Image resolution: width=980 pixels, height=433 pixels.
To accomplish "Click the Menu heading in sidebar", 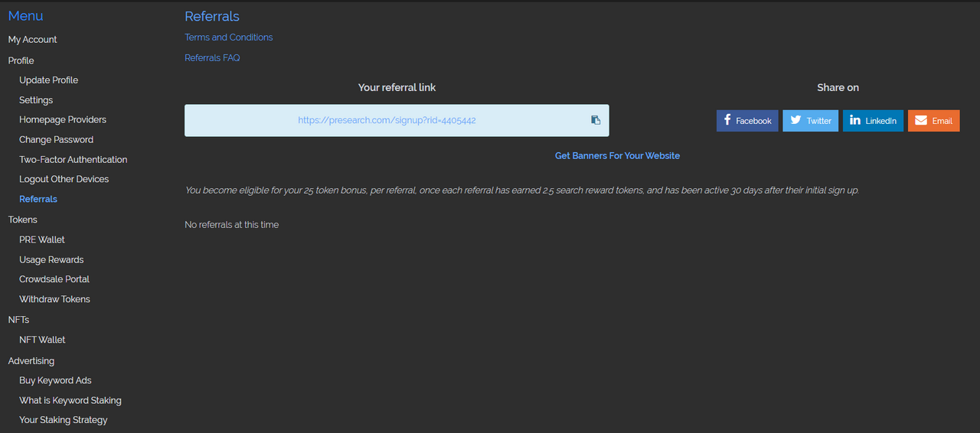I will point(25,16).
